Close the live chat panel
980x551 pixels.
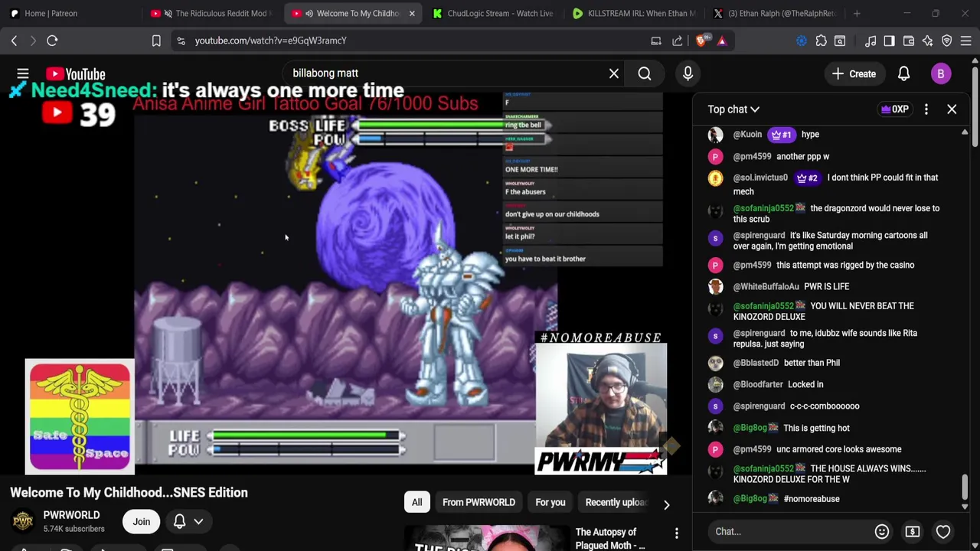[952, 109]
